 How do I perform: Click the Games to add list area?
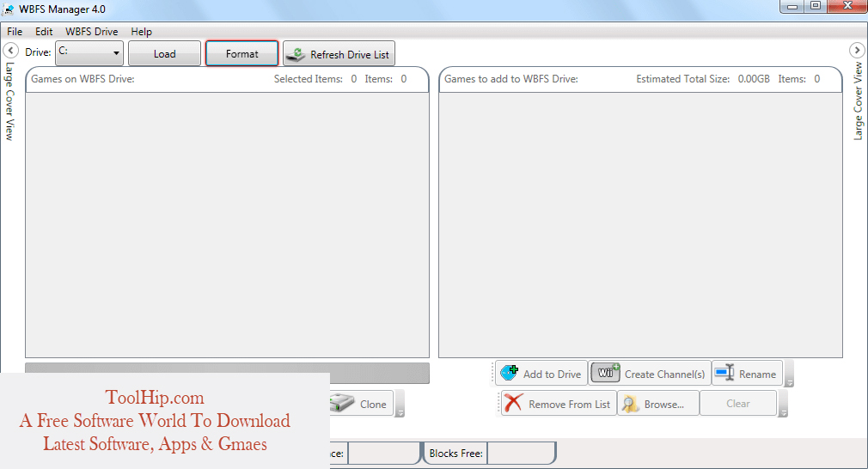(x=640, y=224)
